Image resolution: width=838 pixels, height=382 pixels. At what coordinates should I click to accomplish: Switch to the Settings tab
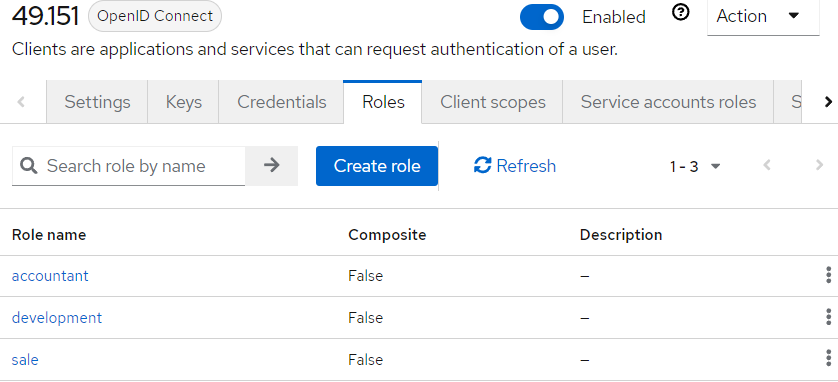tap(97, 102)
